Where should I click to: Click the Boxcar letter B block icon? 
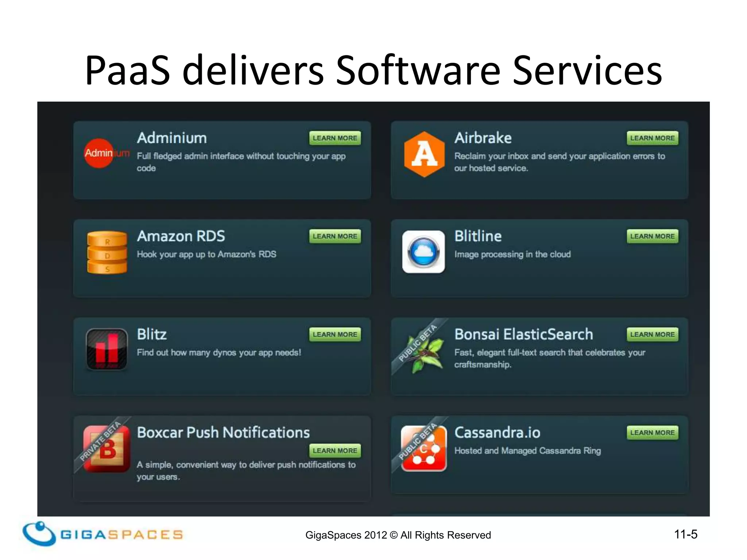click(x=107, y=449)
